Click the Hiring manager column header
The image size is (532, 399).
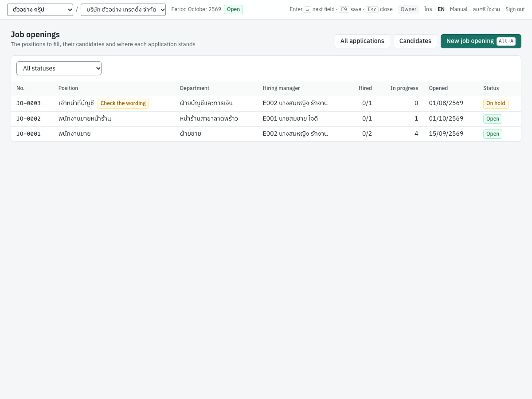tap(282, 88)
